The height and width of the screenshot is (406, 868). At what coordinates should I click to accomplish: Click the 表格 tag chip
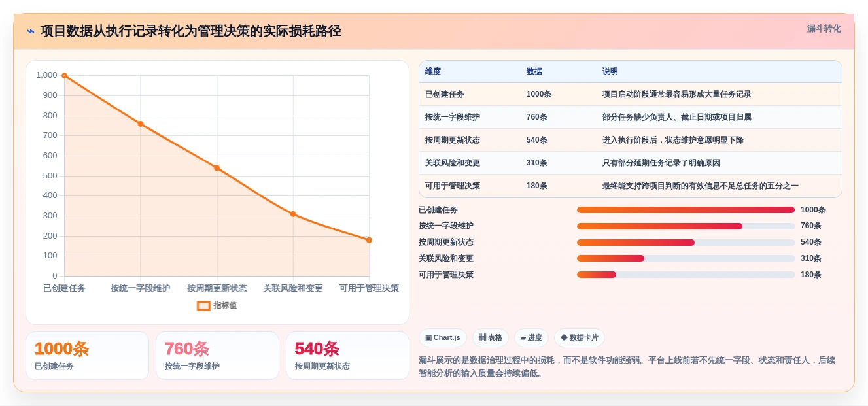tap(491, 338)
